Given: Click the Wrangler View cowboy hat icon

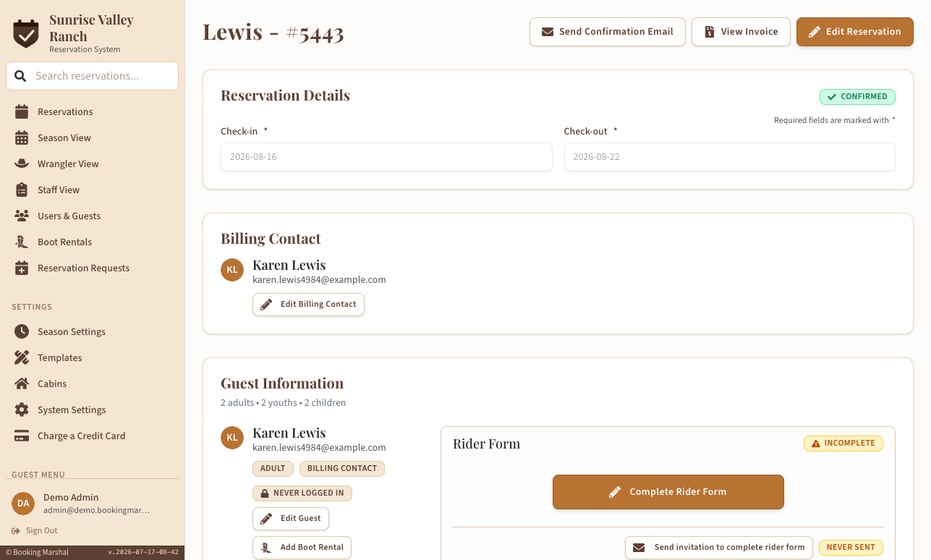Looking at the screenshot, I should click(22, 164).
